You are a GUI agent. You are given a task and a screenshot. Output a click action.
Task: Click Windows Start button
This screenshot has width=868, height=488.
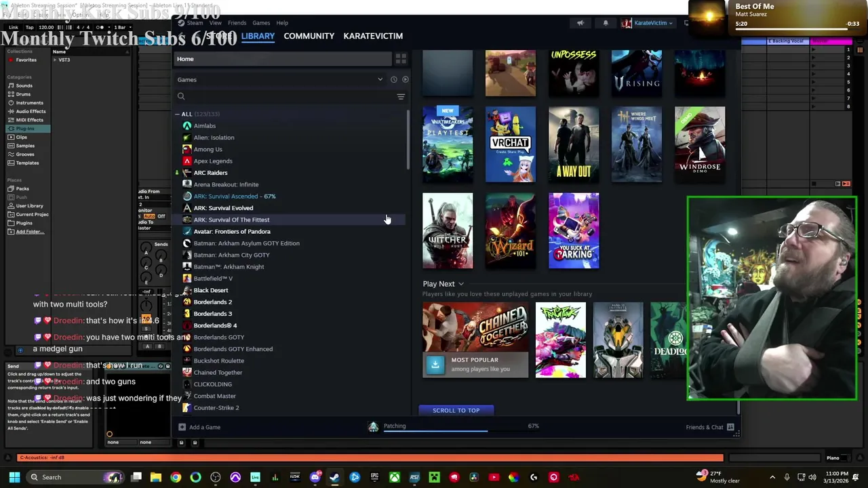pyautogui.click(x=14, y=477)
